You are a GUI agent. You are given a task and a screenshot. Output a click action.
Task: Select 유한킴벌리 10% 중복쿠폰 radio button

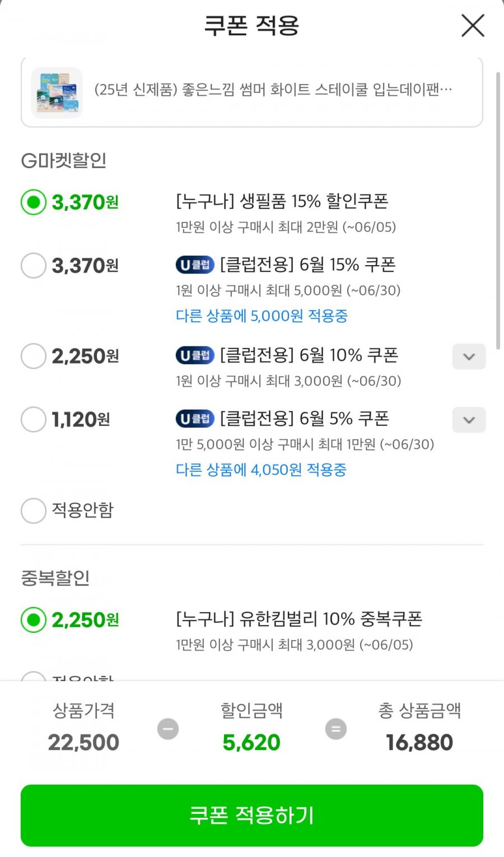[x=34, y=620]
